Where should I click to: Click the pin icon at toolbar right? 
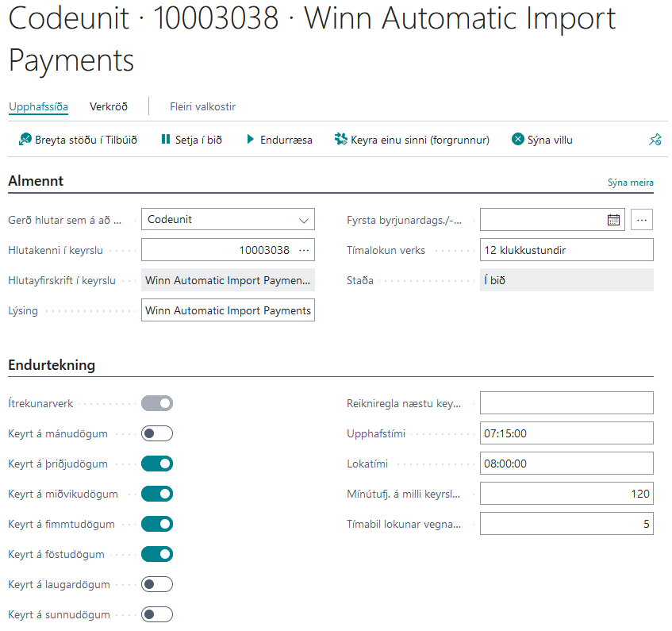click(655, 140)
